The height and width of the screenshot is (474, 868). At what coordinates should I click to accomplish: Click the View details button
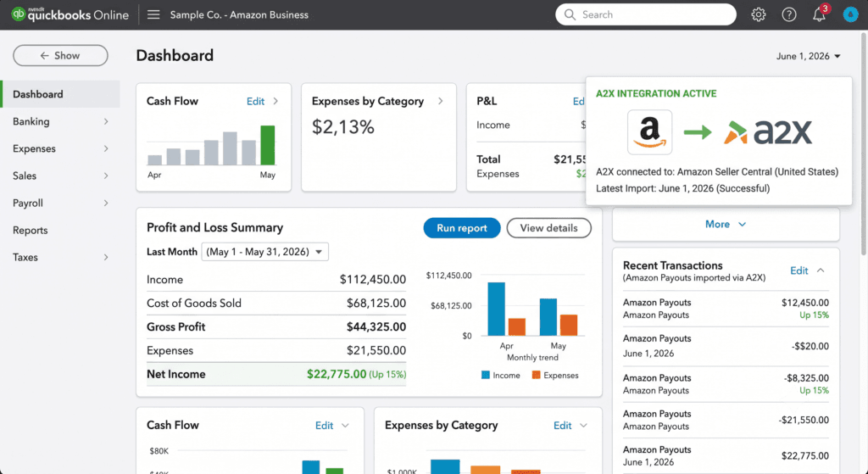548,228
